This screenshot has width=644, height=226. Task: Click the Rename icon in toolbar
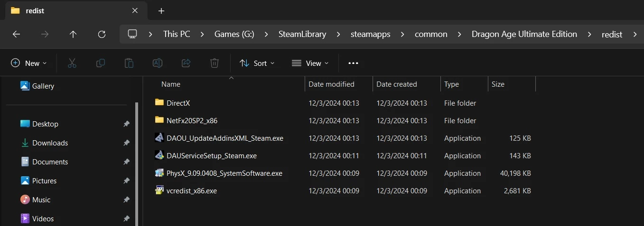tap(158, 63)
